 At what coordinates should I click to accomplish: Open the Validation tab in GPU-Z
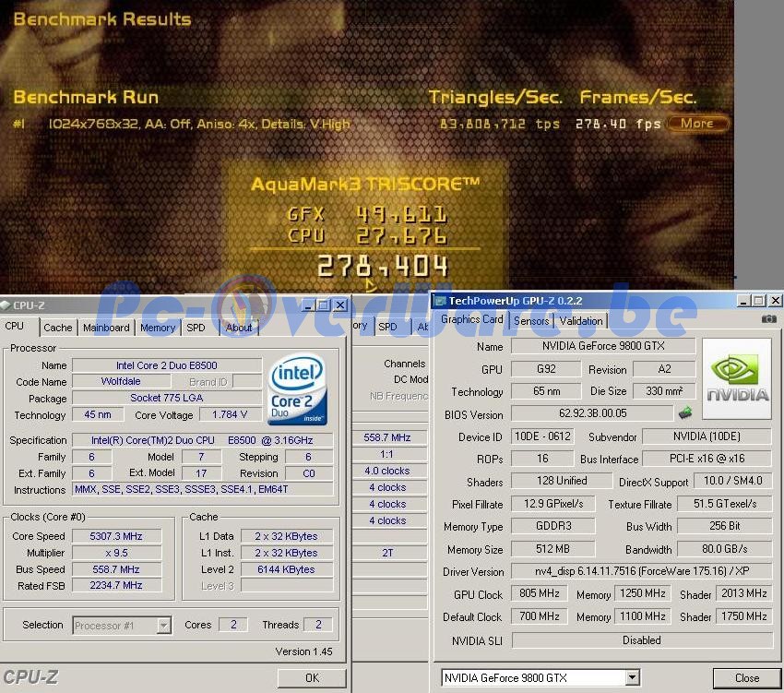tap(580, 321)
